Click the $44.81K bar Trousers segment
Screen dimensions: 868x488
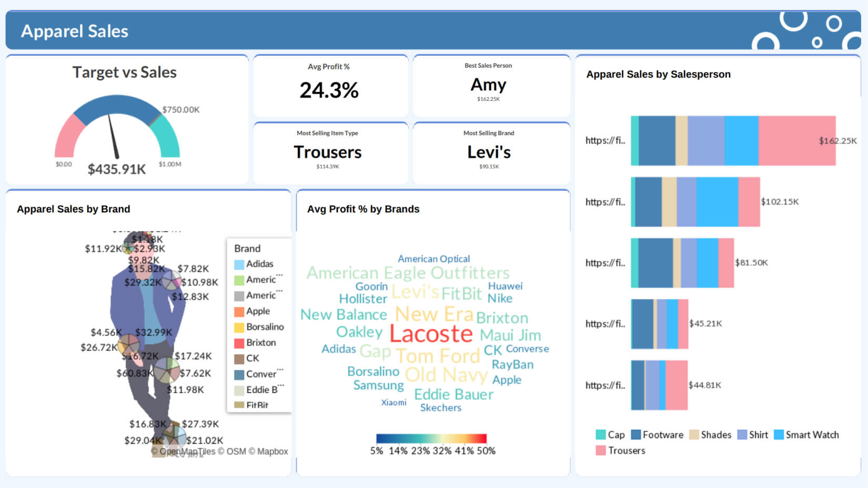pyautogui.click(x=677, y=385)
